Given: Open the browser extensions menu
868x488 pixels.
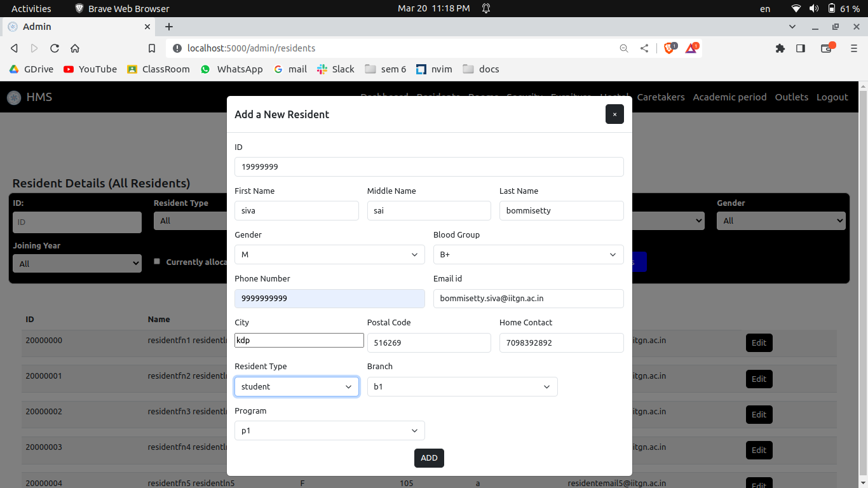Looking at the screenshot, I should click(780, 48).
